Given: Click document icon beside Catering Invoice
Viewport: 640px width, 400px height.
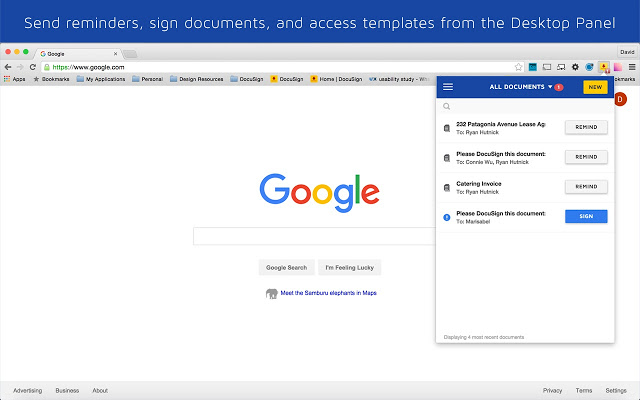Looking at the screenshot, I should coord(447,188).
